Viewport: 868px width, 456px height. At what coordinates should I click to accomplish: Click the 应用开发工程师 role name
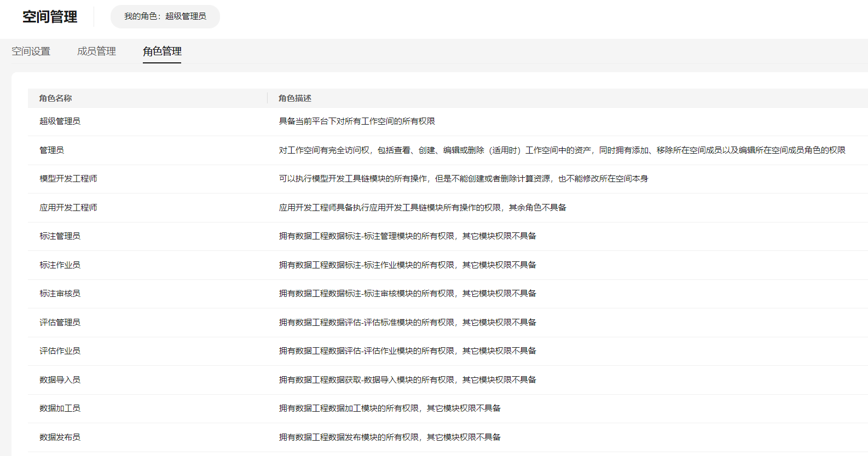(68, 208)
